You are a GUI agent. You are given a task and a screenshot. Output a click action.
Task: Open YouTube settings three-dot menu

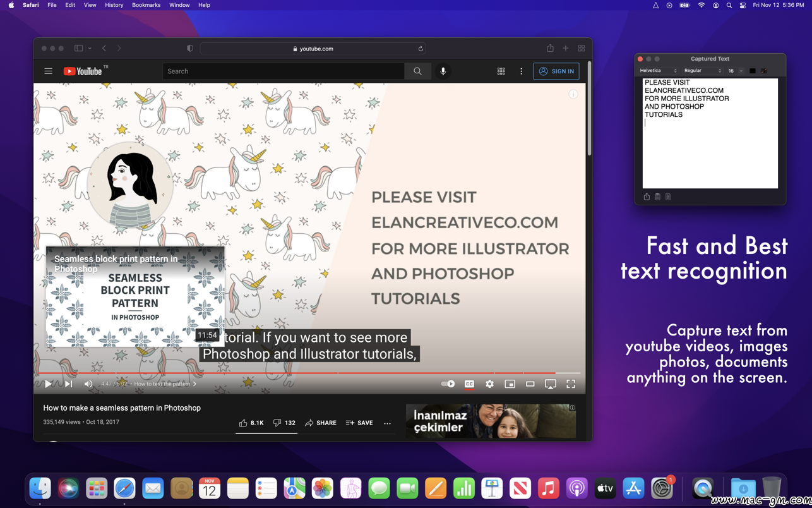(521, 71)
